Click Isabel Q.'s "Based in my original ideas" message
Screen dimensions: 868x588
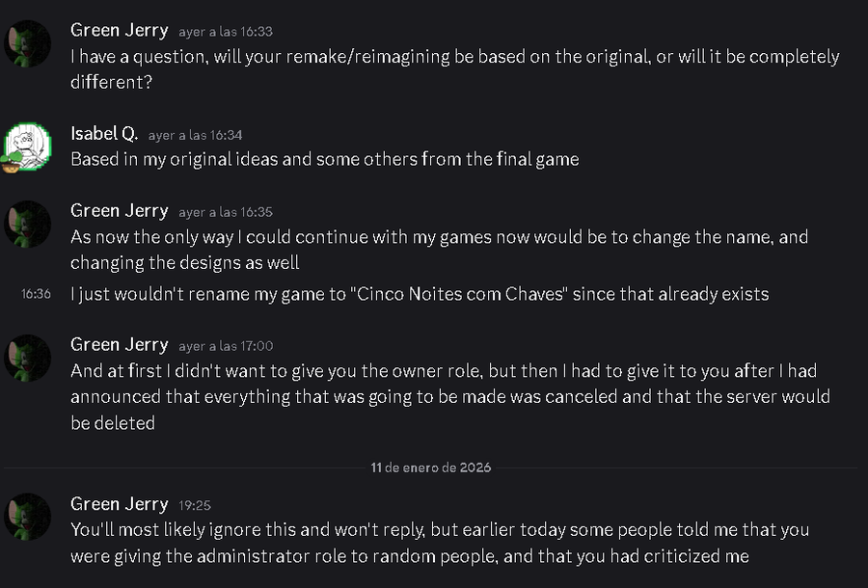click(324, 159)
